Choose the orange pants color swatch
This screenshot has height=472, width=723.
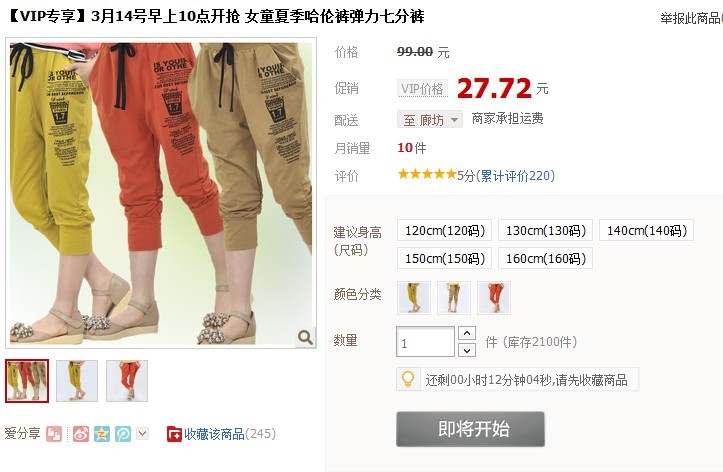(494, 298)
